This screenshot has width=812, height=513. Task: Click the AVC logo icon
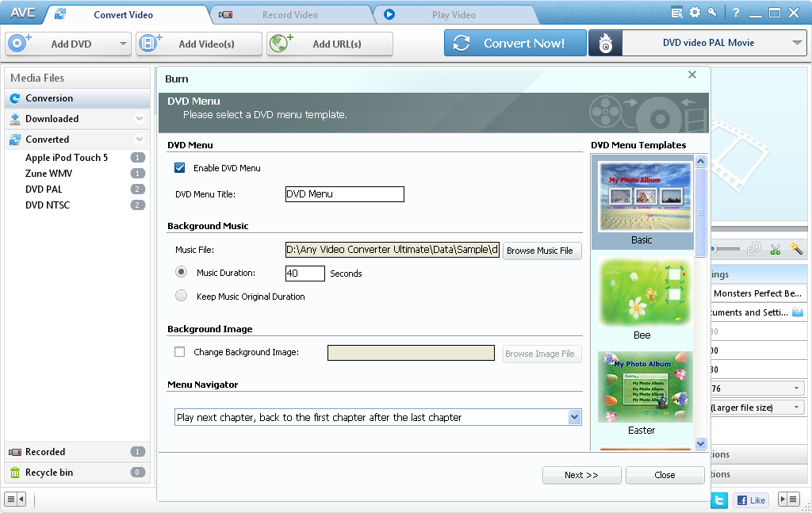(23, 13)
